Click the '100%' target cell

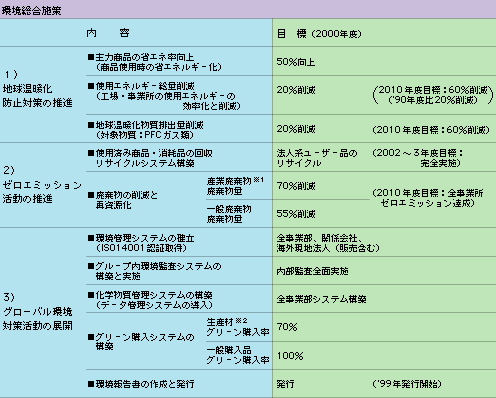pyautogui.click(x=290, y=356)
